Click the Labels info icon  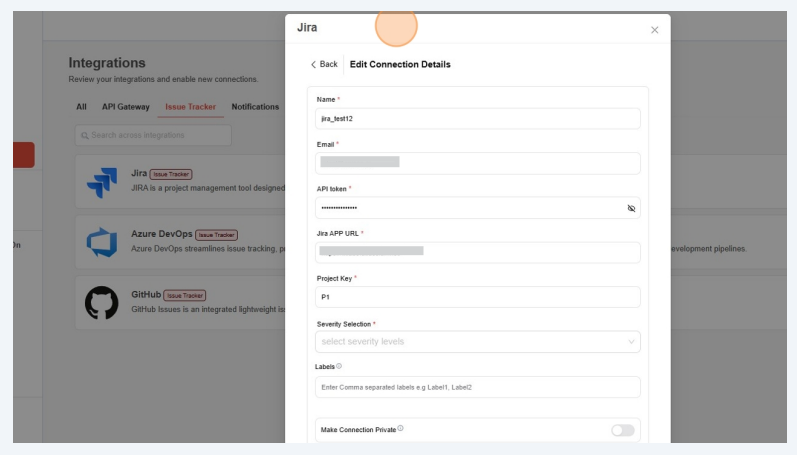tap(339, 367)
